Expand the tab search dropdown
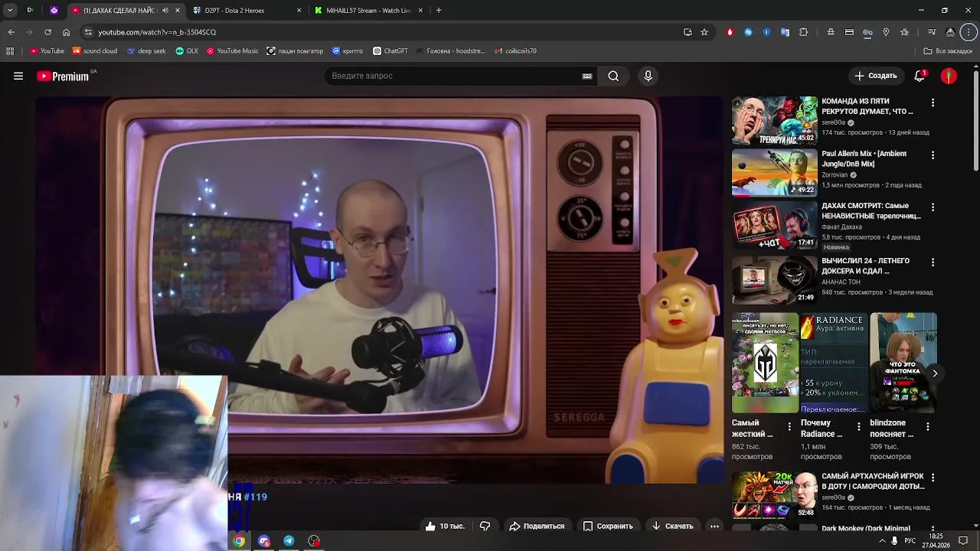The image size is (980, 551). [10, 11]
